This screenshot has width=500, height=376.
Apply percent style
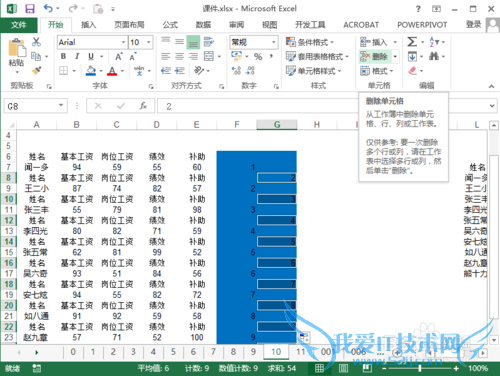(258, 57)
